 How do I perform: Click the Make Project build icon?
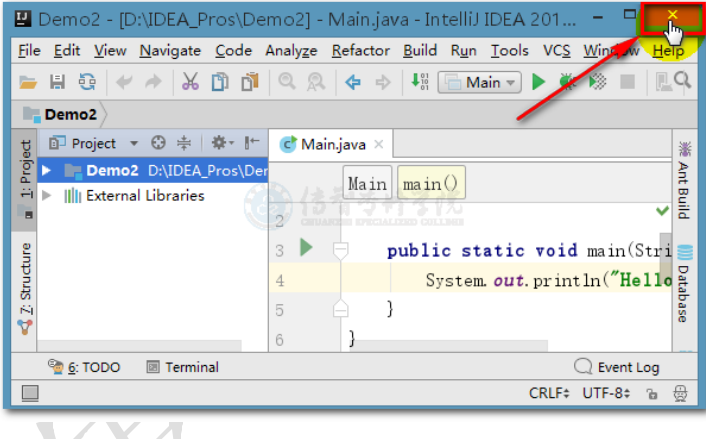pos(420,82)
